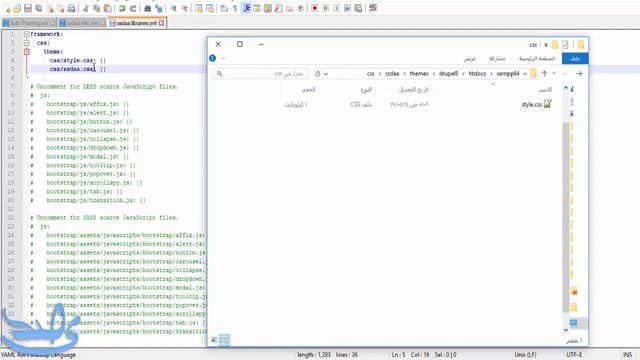Toggle synchronize vertical scrolling

tap(199, 9)
